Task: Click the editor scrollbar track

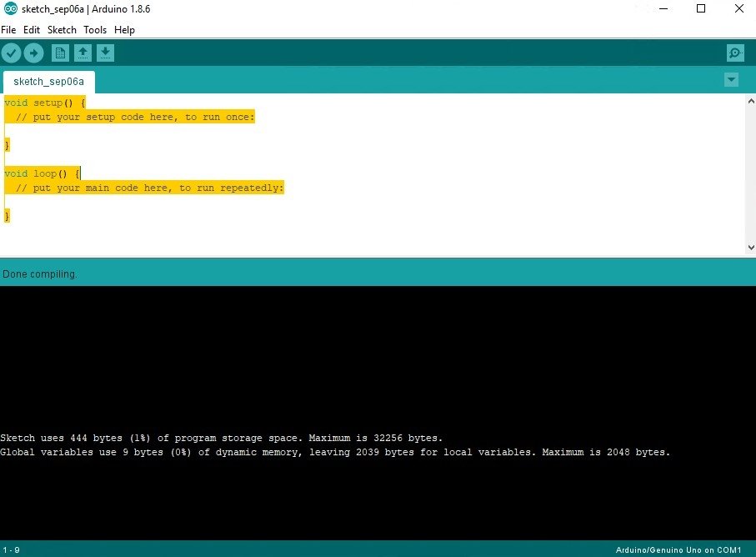Action: (750, 175)
